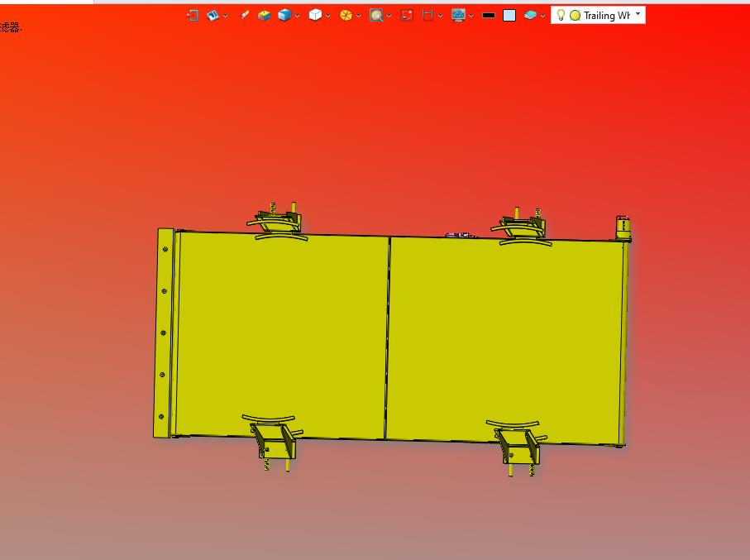This screenshot has height=560, width=750.
Task: Open the dropdown beside the red bracket icon
Action: point(440,16)
